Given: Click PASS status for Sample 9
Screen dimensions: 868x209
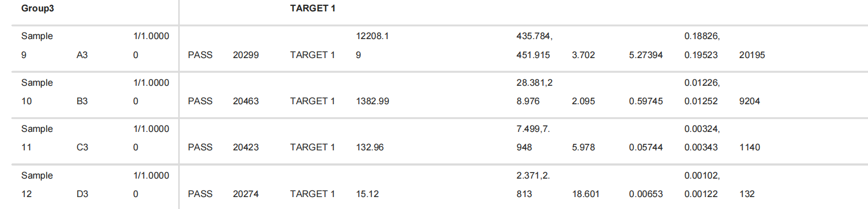Looking at the screenshot, I should coord(200,55).
